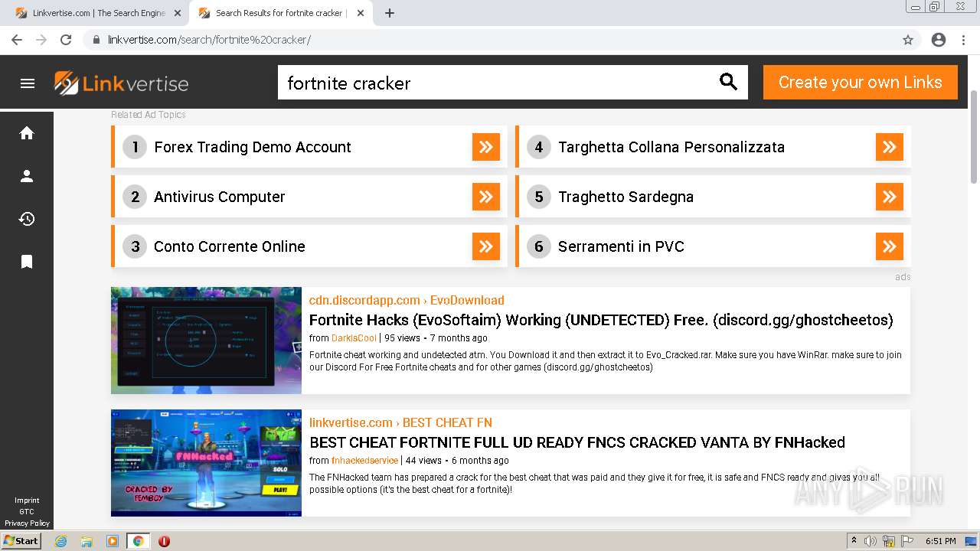The width and height of the screenshot is (980, 551).
Task: Reload the page
Action: point(66,40)
